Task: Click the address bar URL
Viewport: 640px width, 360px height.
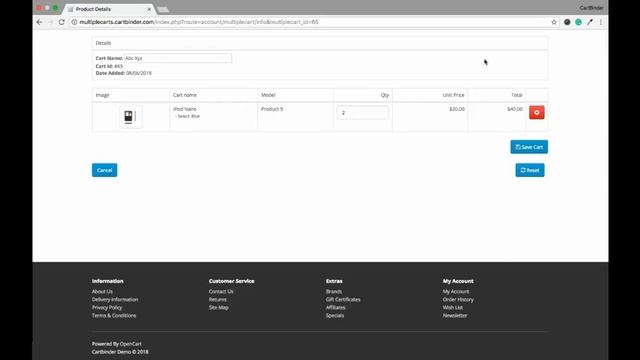Action: point(199,22)
